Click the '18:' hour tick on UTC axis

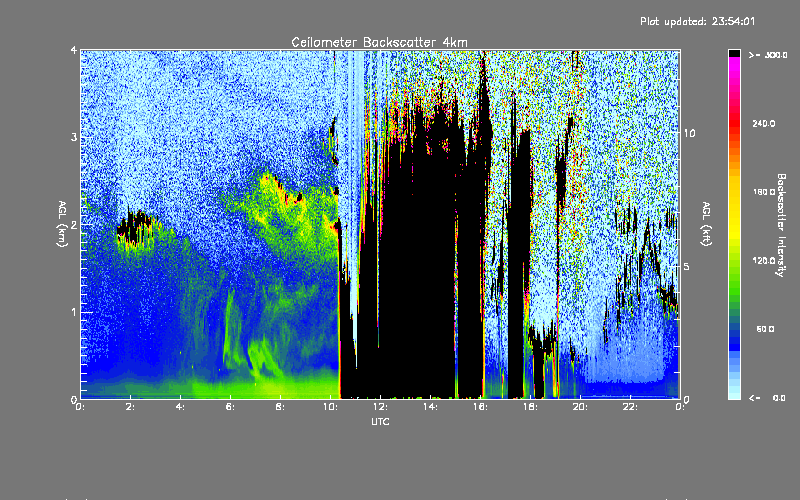(x=530, y=407)
